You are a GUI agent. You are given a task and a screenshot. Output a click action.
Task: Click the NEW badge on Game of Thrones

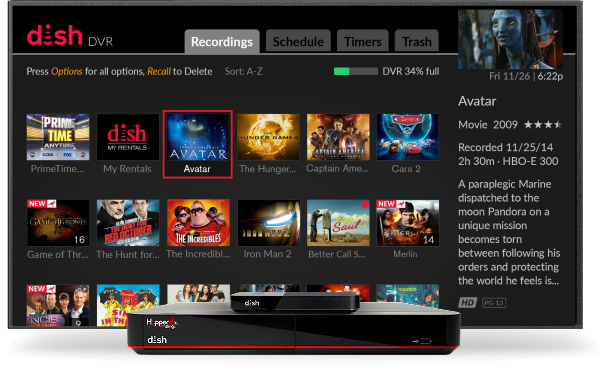click(42, 204)
